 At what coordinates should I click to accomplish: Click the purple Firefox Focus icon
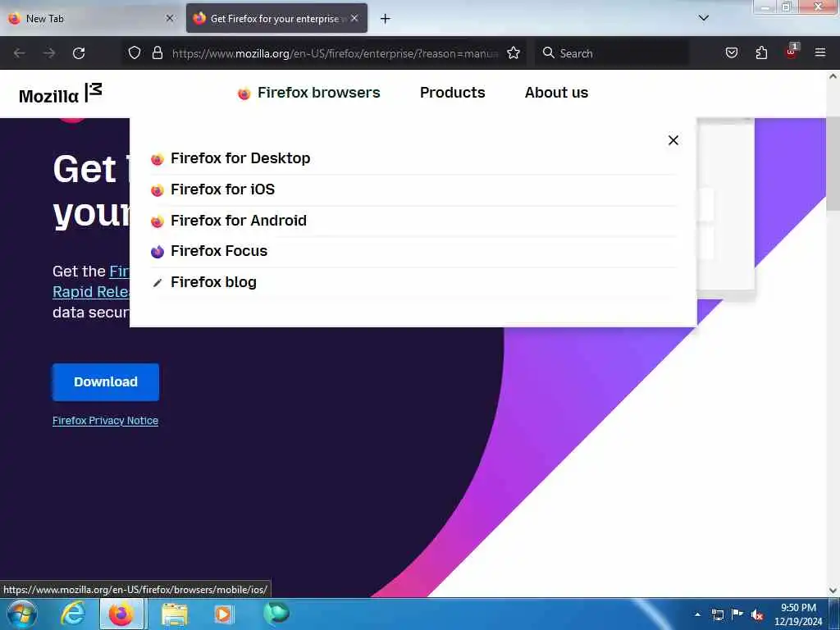157,251
